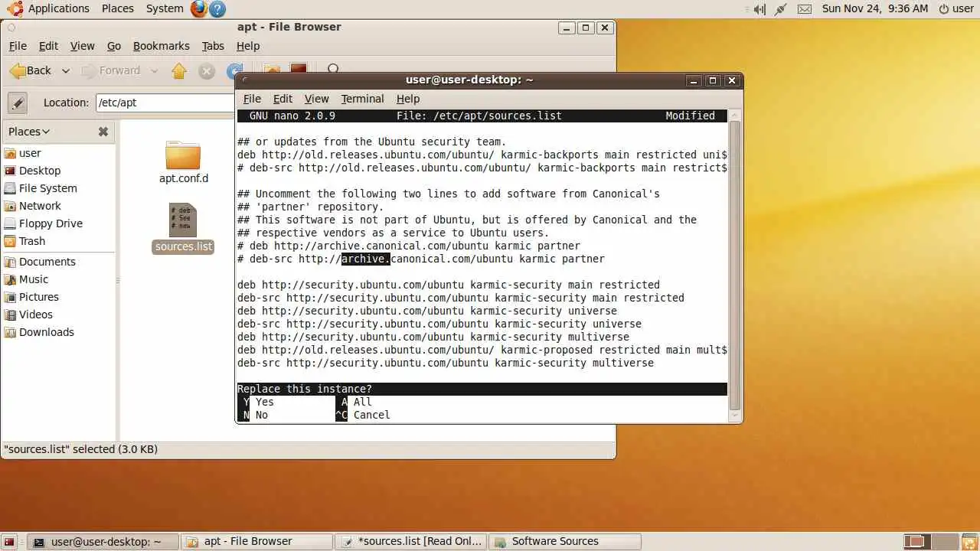Open the Edit menu in File Browser
Image resolution: width=980 pixels, height=551 pixels.
tap(48, 46)
